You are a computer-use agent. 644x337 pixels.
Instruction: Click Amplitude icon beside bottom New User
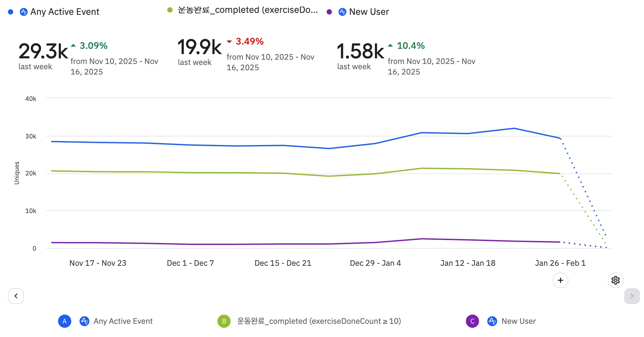492,321
